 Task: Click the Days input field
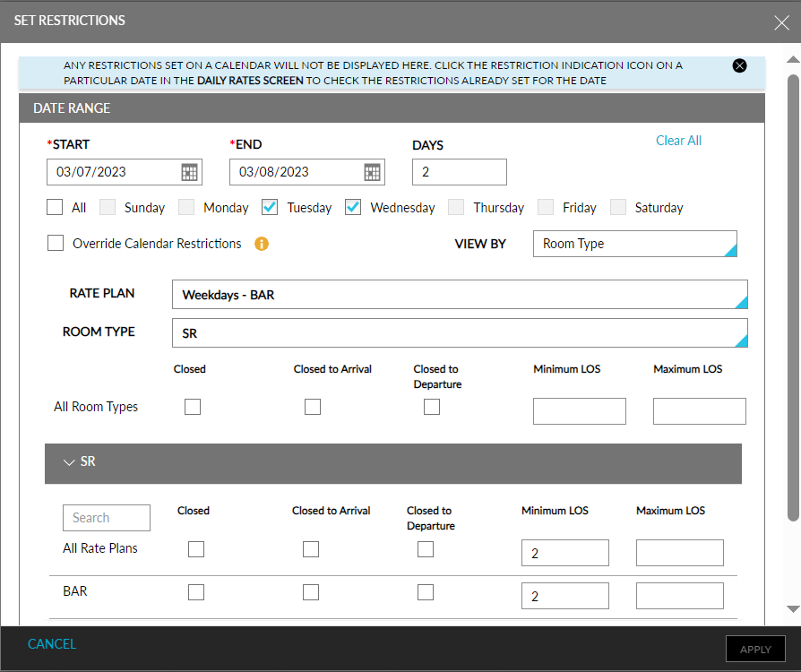pos(460,172)
